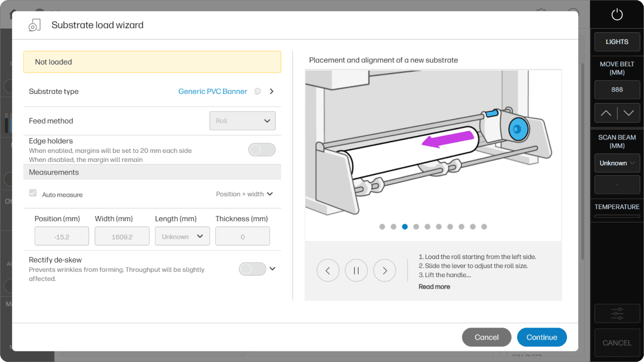Click the substrate load wizard roll icon
This screenshot has height=362, width=644.
[x=34, y=25]
